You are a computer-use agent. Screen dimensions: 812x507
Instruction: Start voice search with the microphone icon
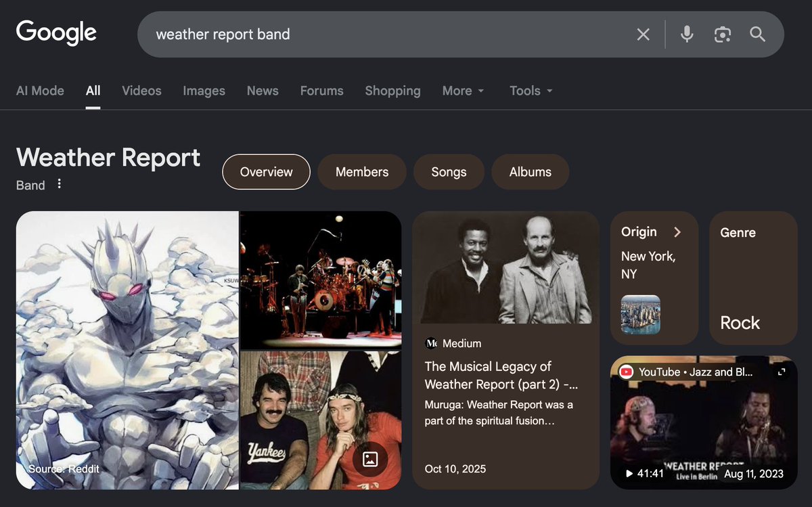(687, 35)
